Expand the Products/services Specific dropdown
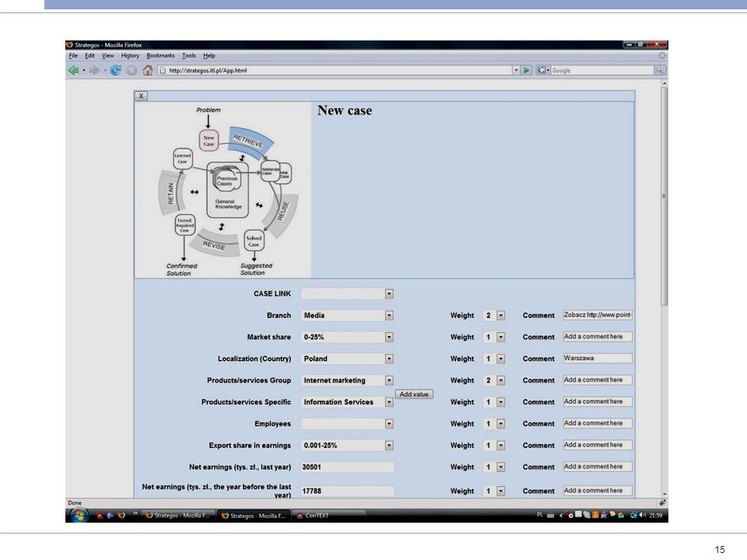This screenshot has height=560, width=747. point(389,402)
